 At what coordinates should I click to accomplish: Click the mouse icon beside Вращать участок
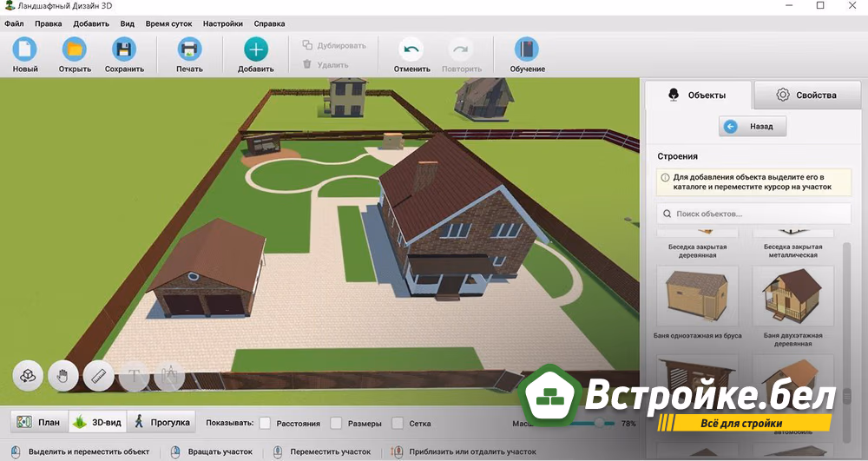pyautogui.click(x=175, y=451)
